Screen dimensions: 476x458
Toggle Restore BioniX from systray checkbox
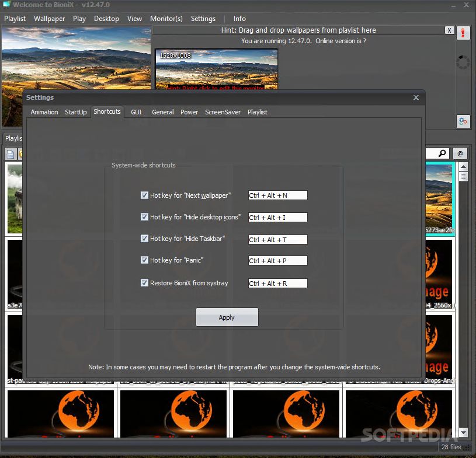[x=144, y=283]
